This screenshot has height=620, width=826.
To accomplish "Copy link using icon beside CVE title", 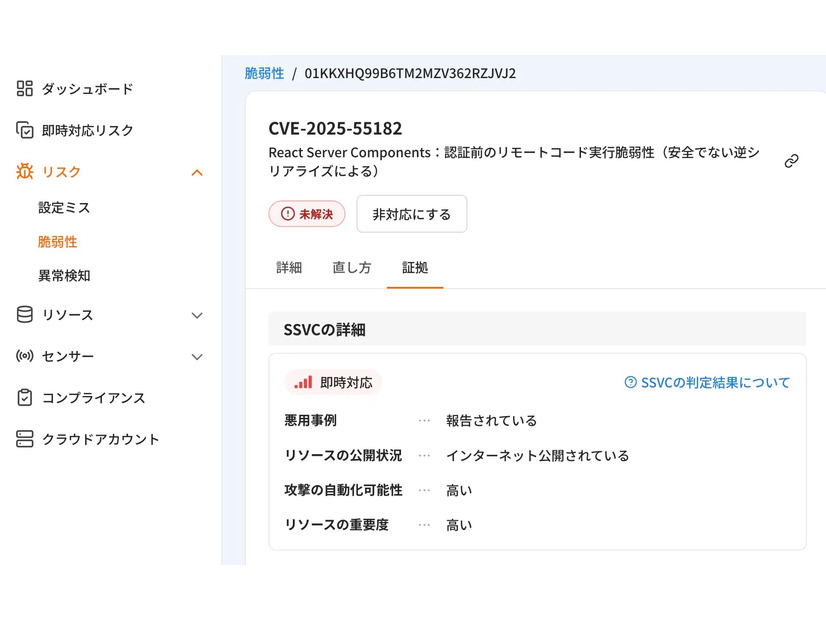I will [792, 159].
